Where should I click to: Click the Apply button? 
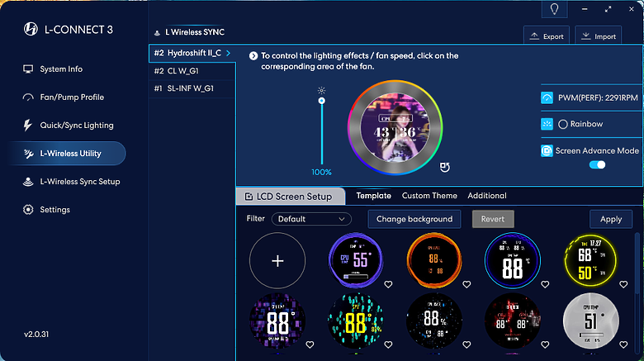[x=611, y=219]
